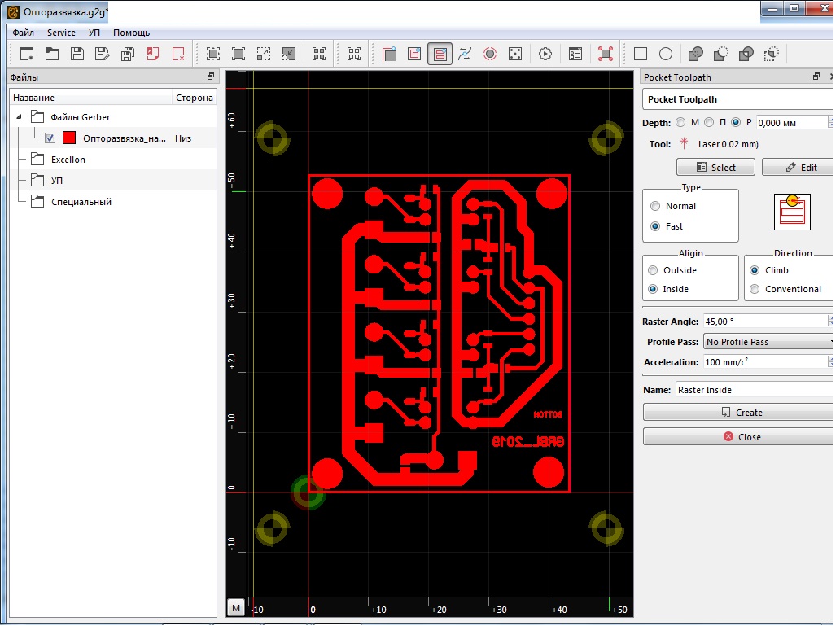The width and height of the screenshot is (840, 630).
Task: Click the Deselect All hollow squares icon
Action: tap(354, 54)
